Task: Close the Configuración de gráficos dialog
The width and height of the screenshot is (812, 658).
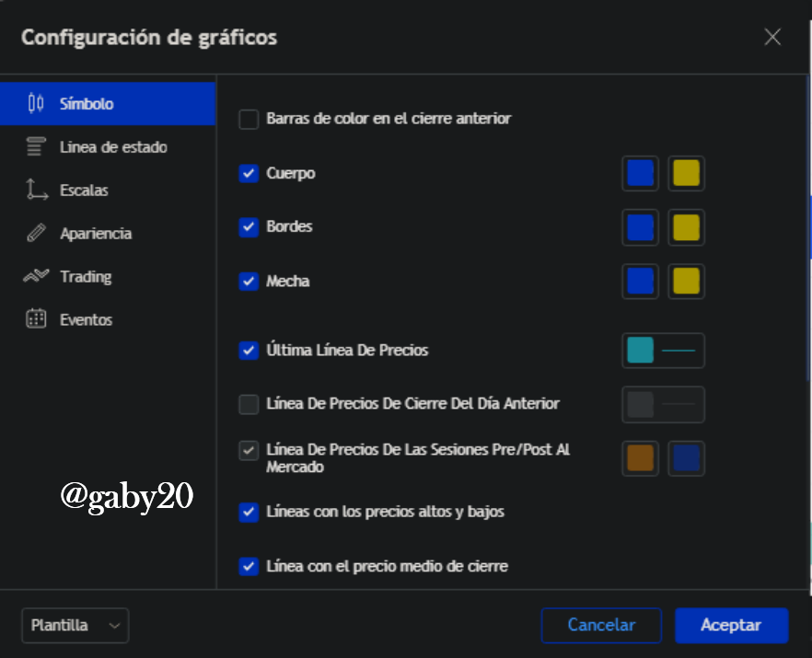Action: point(772,37)
